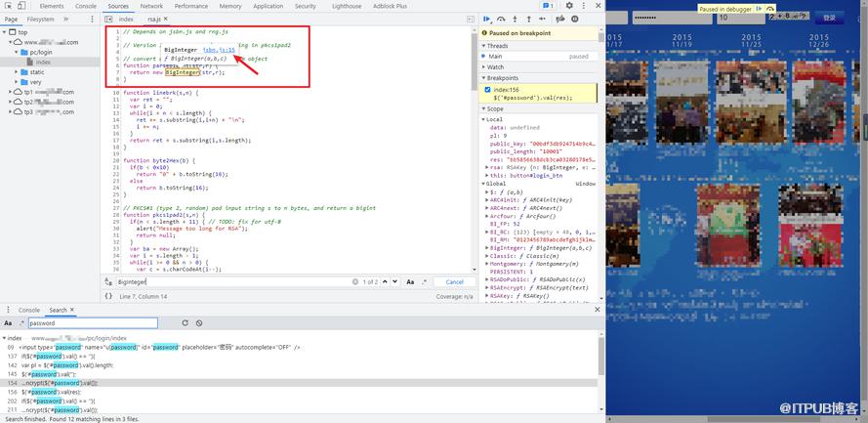Step over next function call

pos(501,19)
